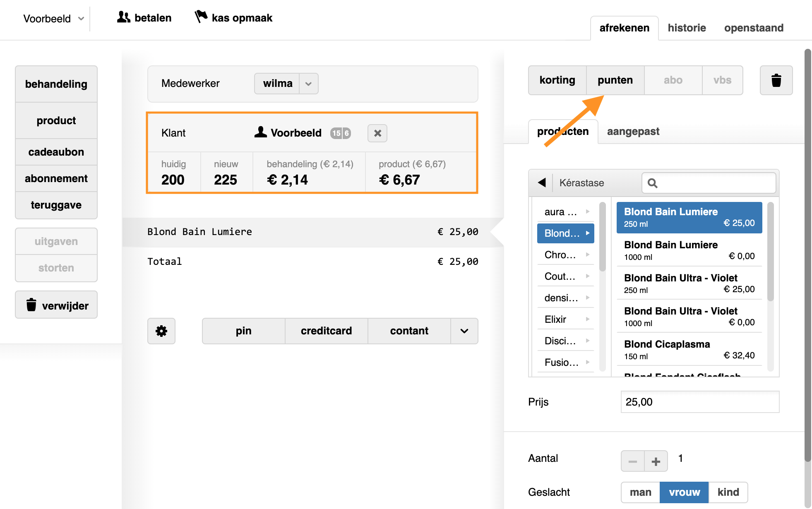The height and width of the screenshot is (509, 812).
Task: Click the search magnifier in the product search field
Action: (x=653, y=183)
